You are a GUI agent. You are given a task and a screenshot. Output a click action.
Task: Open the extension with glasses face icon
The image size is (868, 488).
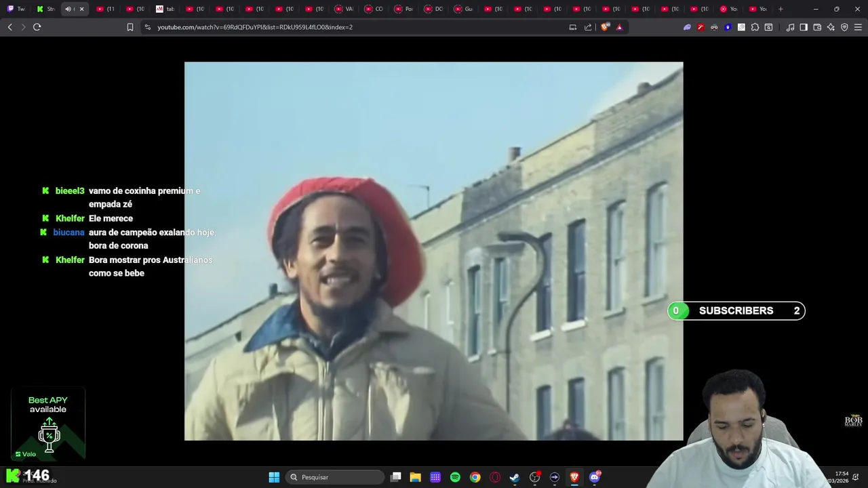(x=714, y=27)
